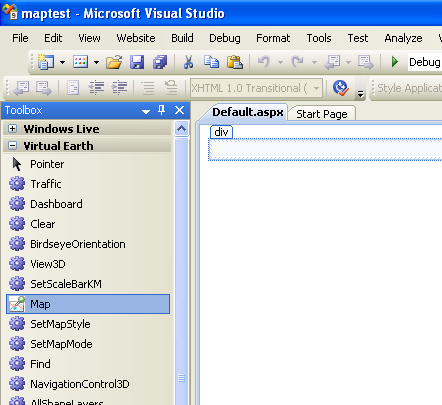
Task: Select the Find control item
Action: point(88,364)
